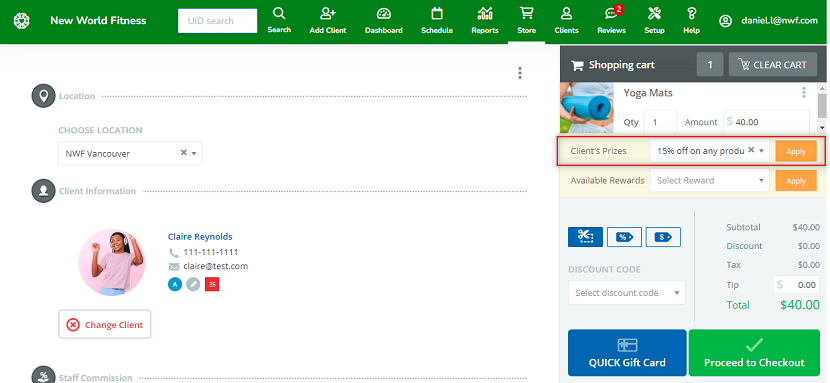This screenshot has height=383, width=830.
Task: Open the Search magnifier in navigation
Action: (x=279, y=20)
